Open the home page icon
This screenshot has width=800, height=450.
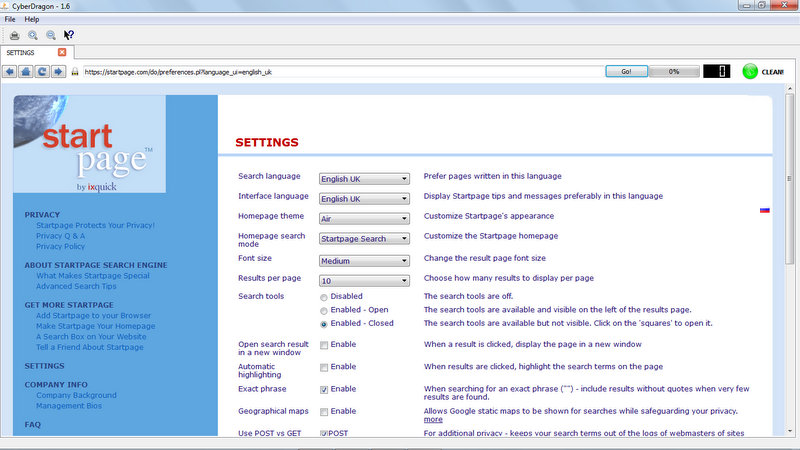26,71
